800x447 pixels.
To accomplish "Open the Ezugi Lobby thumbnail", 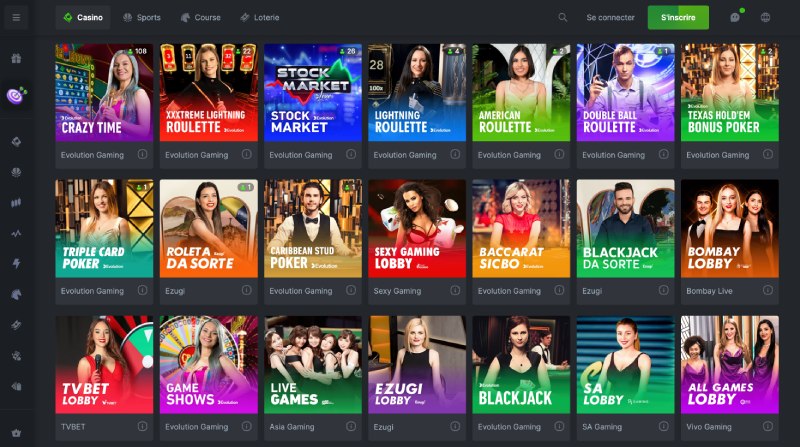I will pyautogui.click(x=417, y=364).
